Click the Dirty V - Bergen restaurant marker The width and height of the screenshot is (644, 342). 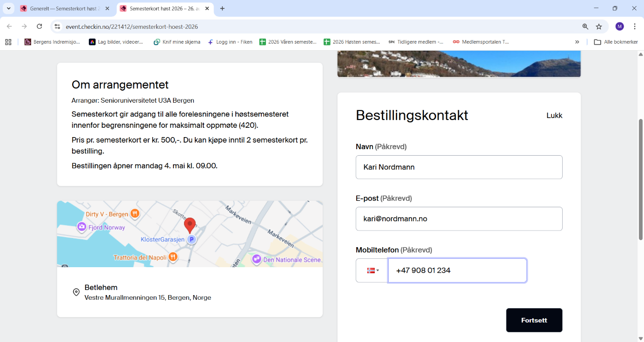(x=135, y=214)
